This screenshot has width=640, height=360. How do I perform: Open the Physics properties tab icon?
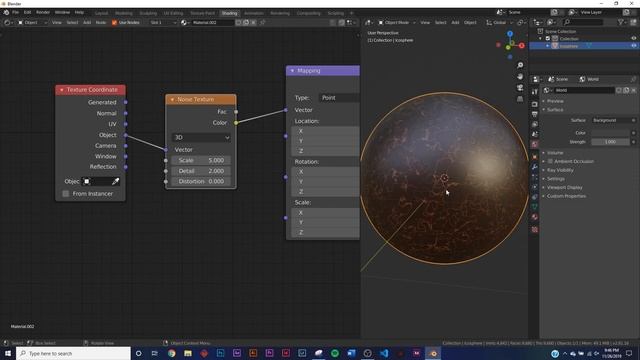[535, 187]
